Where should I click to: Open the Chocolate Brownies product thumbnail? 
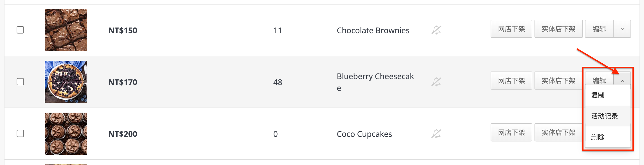tap(66, 30)
